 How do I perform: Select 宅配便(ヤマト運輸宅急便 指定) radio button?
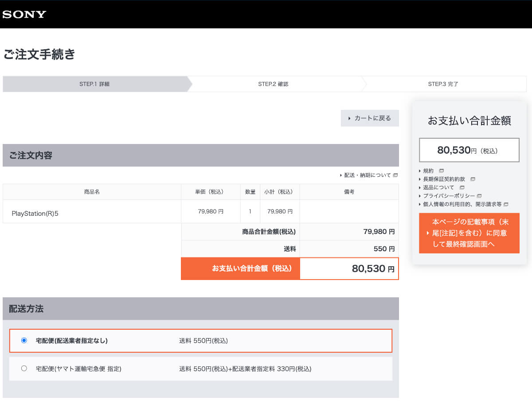[x=24, y=368]
